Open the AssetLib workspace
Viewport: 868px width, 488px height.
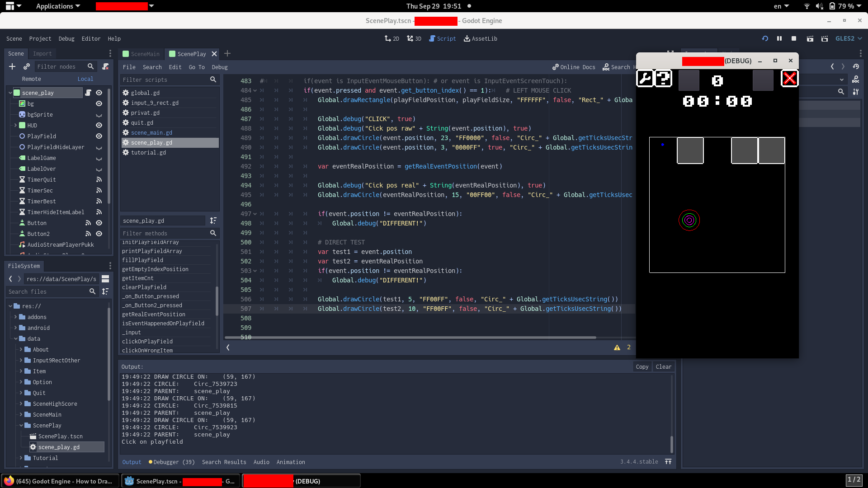[480, 38]
